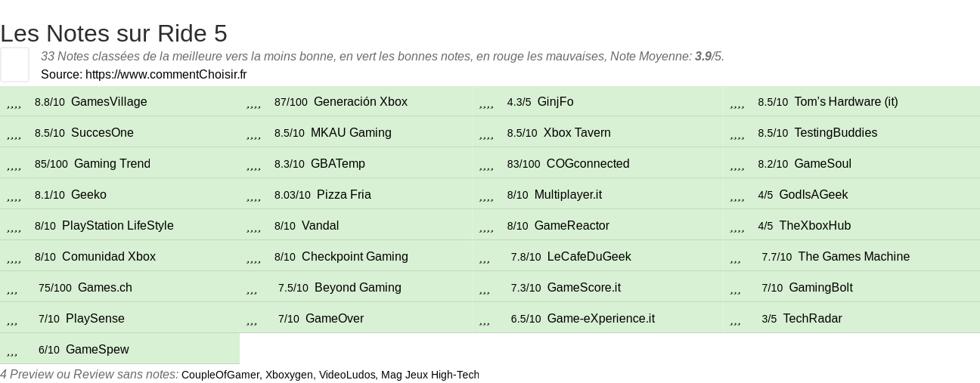Click the star rating icons beside GamesVillage
980x383 pixels.
[x=14, y=105]
